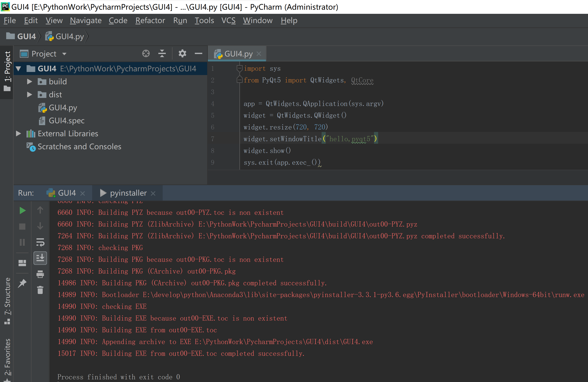Open Project panel settings gear
The height and width of the screenshot is (382, 588).
tap(182, 53)
